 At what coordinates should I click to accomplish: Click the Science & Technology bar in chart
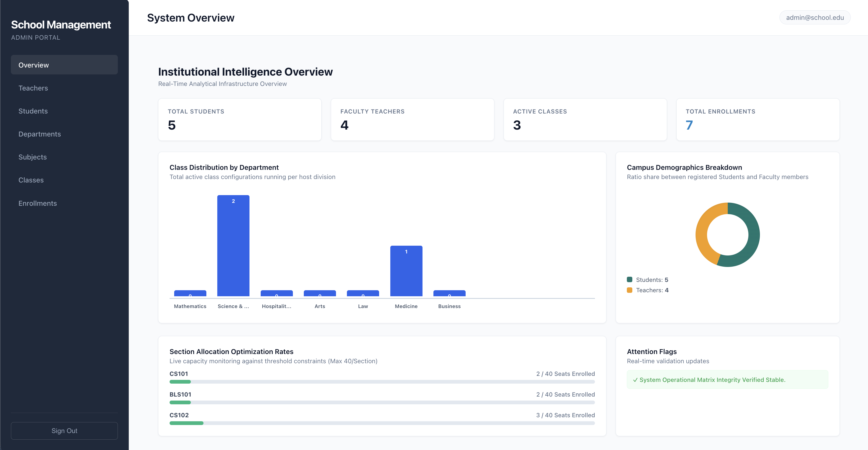[233, 246]
